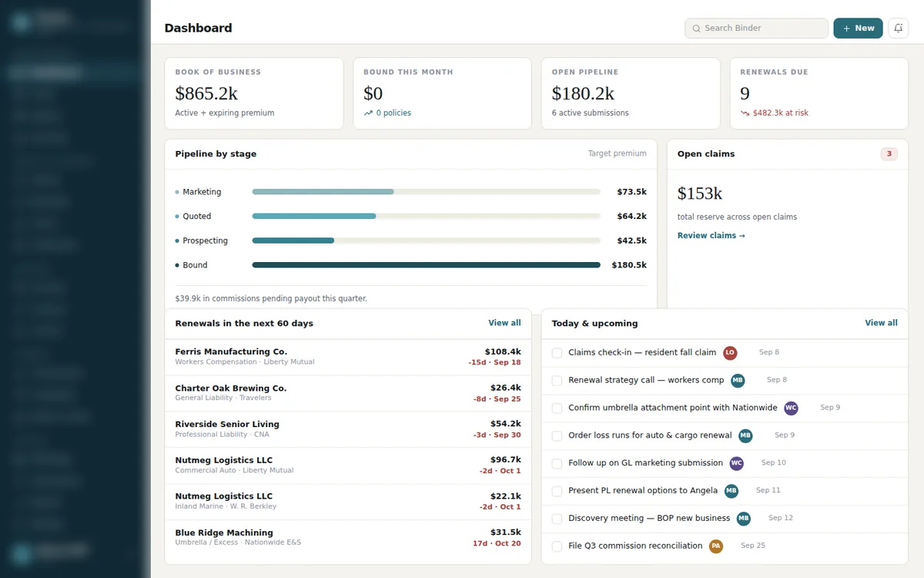Mark Order loss runs for auto & cargo done
Screen dimensions: 924x578
coord(557,436)
